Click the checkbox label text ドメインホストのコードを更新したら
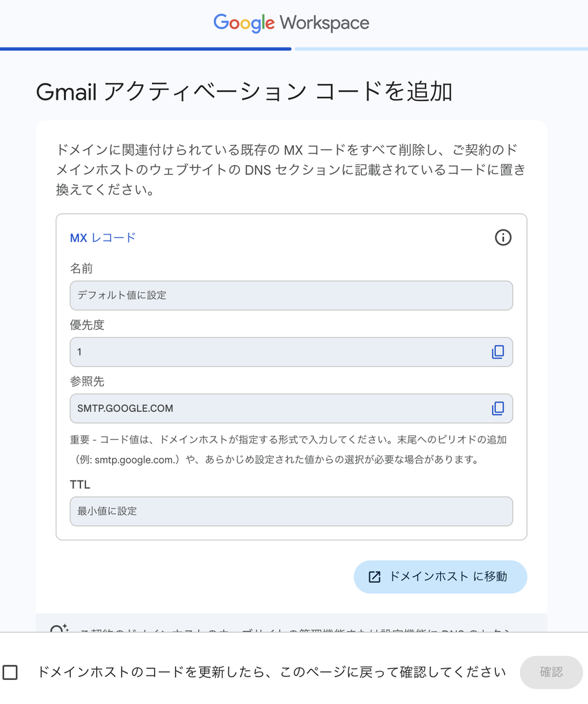This screenshot has height=704, width=588. (x=272, y=672)
